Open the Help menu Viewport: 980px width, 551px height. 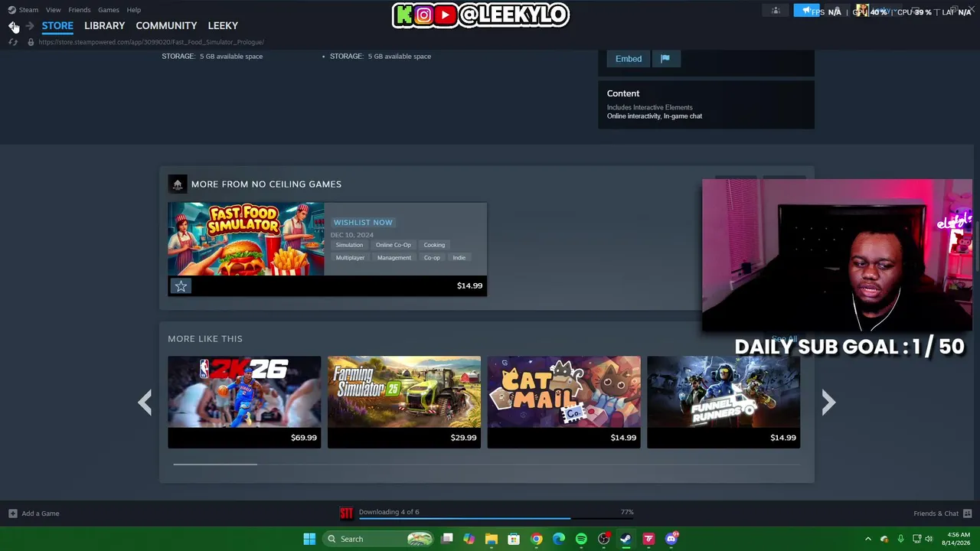(134, 10)
